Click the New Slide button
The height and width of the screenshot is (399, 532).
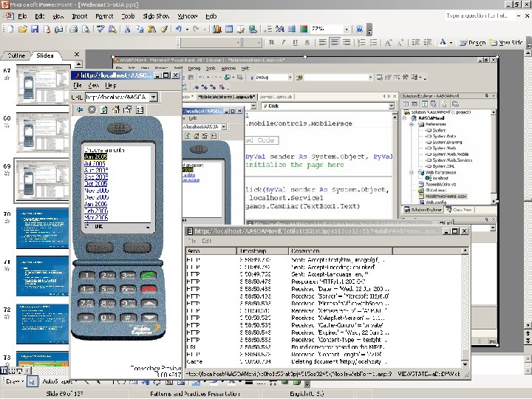(x=506, y=42)
